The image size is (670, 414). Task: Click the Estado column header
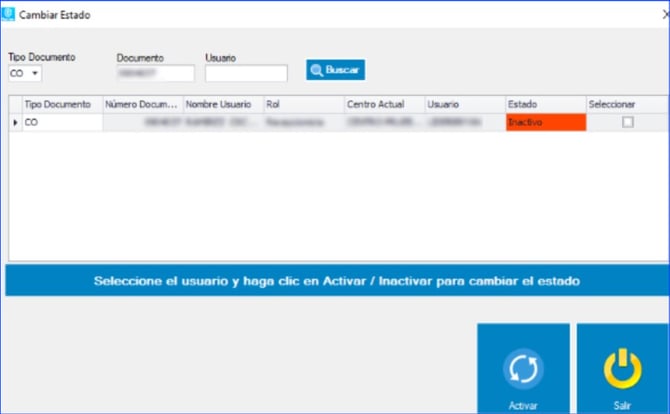545,104
